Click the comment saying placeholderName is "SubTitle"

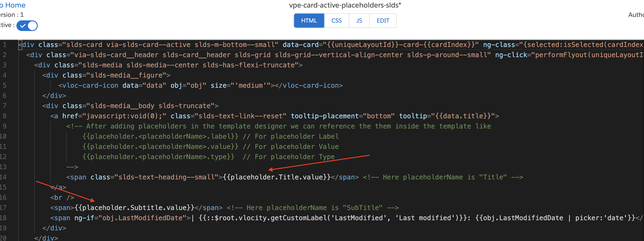pos(313,208)
